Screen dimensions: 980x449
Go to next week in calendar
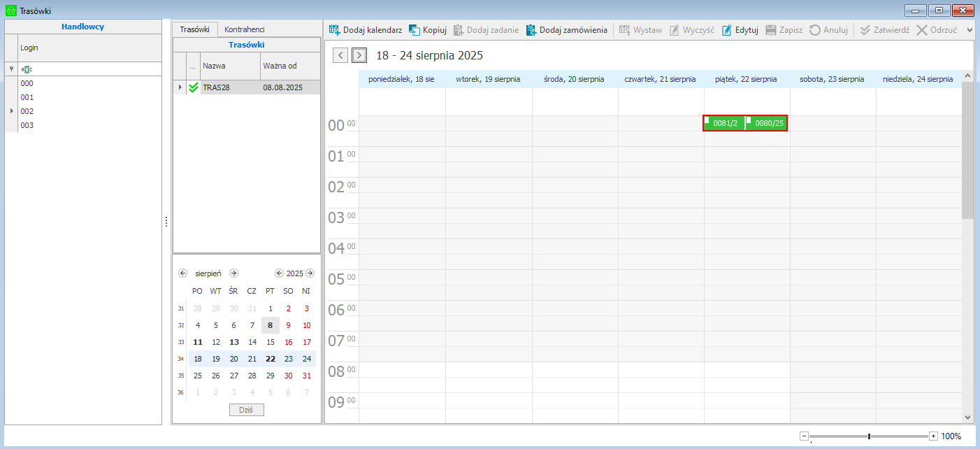tap(359, 55)
